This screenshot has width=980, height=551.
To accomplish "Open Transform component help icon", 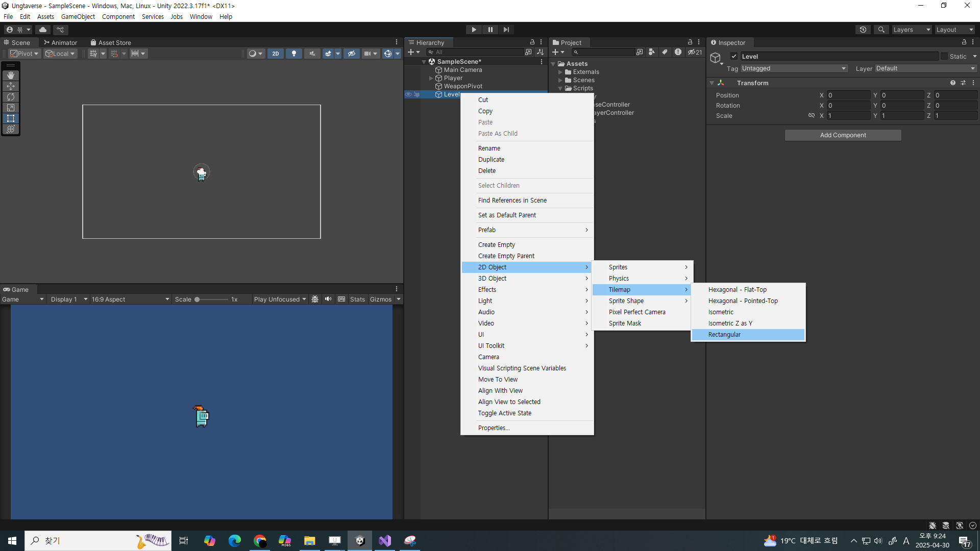I will point(952,83).
